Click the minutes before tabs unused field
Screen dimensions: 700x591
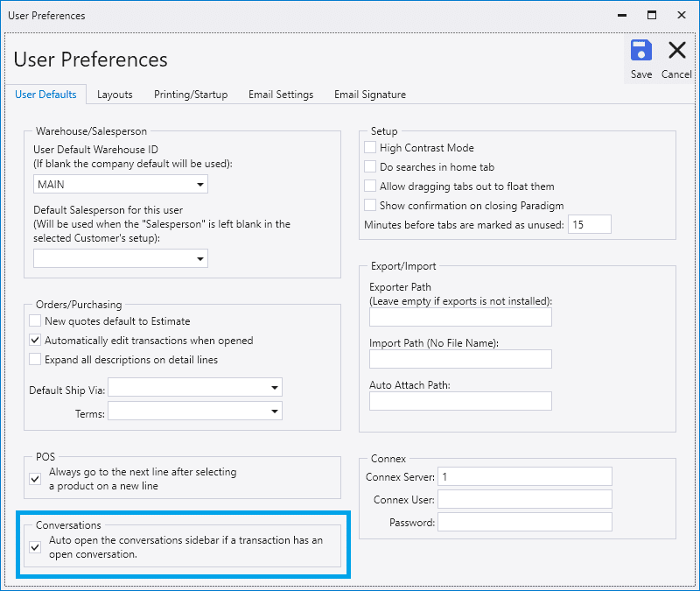click(x=589, y=225)
